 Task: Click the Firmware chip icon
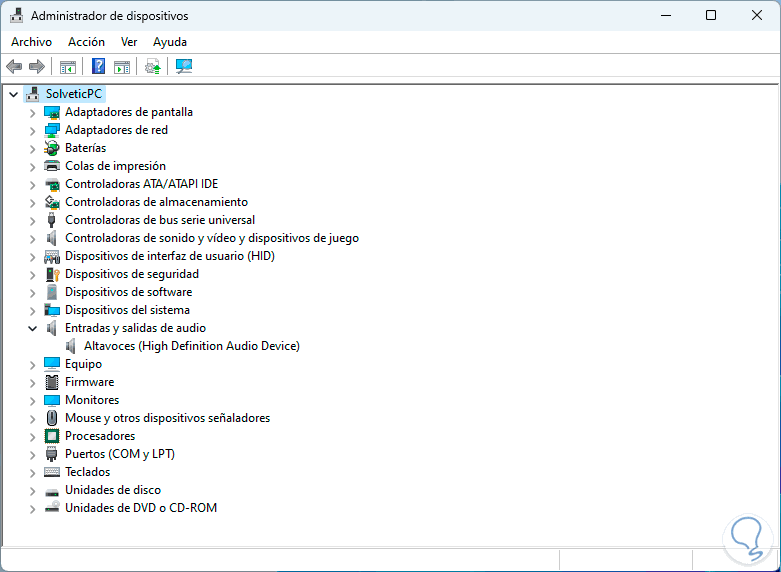52,382
